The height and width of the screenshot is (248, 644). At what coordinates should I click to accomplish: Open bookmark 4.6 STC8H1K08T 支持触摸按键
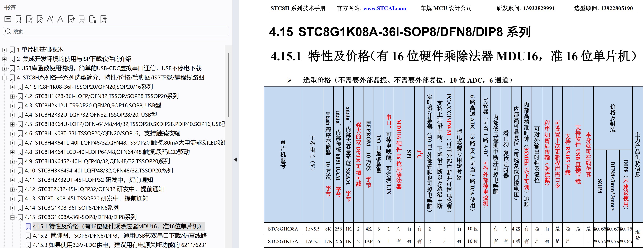(102, 133)
